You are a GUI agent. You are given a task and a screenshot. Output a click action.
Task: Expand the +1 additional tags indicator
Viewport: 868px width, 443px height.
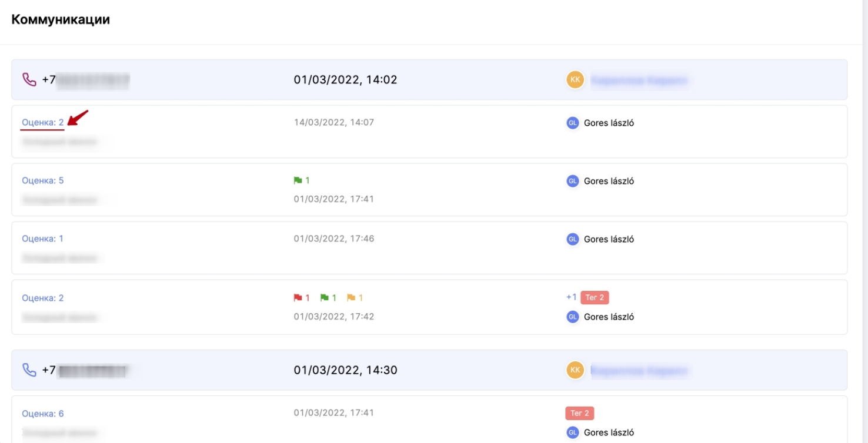tap(571, 297)
